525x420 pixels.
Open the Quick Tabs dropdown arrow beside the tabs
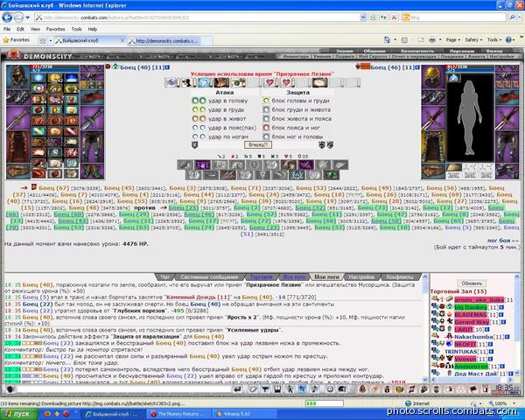pos(51,41)
